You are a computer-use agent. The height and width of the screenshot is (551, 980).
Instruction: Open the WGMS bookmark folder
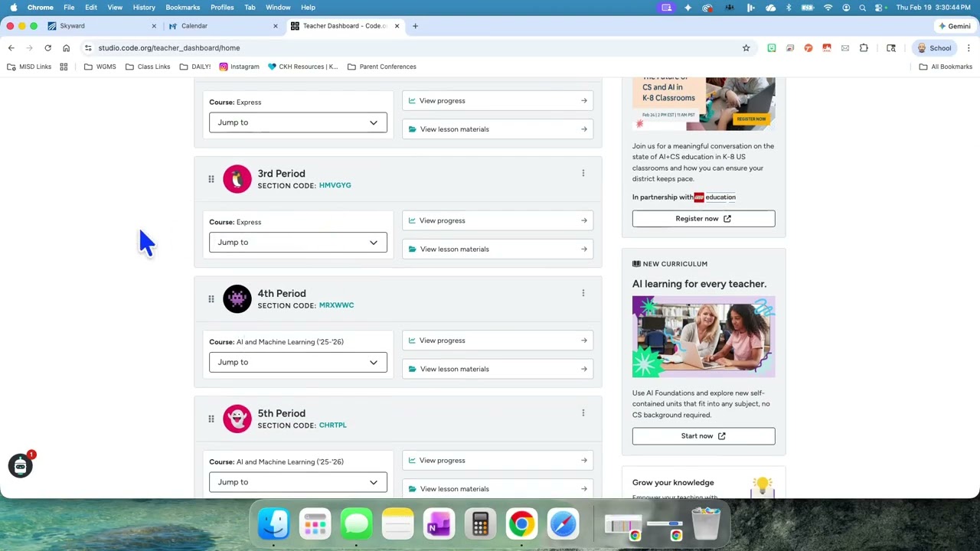pyautogui.click(x=100, y=67)
